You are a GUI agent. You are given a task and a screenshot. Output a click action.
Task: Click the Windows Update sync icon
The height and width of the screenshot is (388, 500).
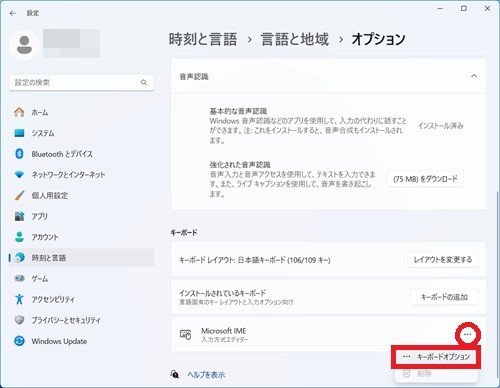[x=19, y=341]
